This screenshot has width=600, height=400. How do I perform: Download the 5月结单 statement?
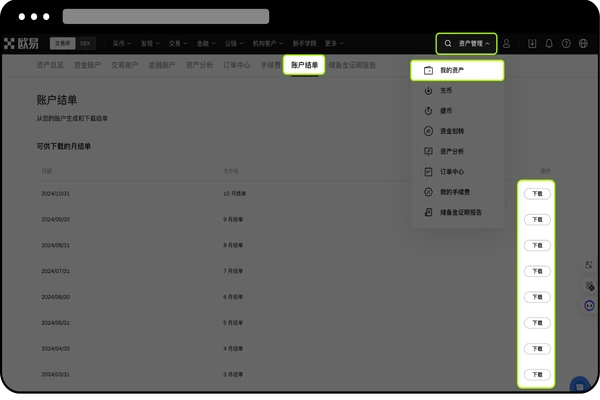537,323
